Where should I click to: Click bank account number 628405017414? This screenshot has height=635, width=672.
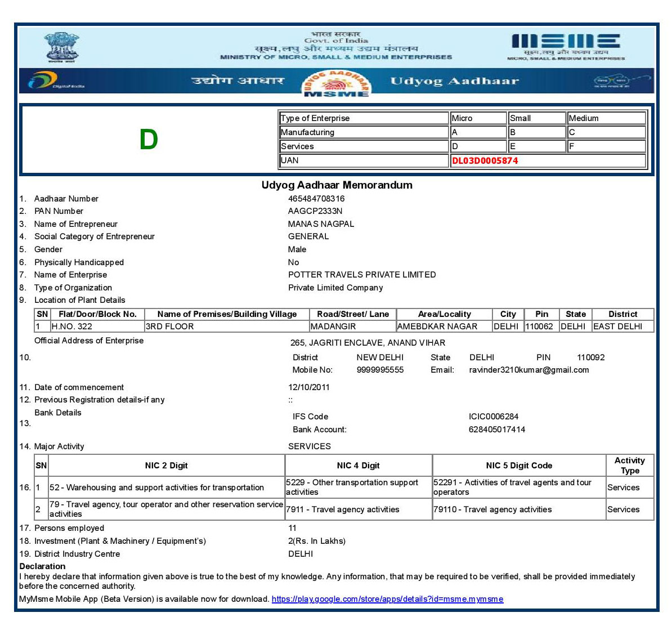(497, 429)
